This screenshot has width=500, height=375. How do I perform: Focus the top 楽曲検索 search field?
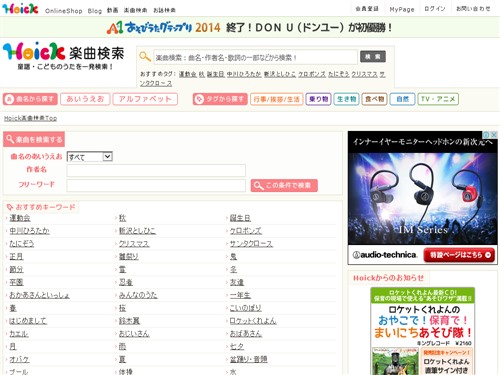pos(255,57)
